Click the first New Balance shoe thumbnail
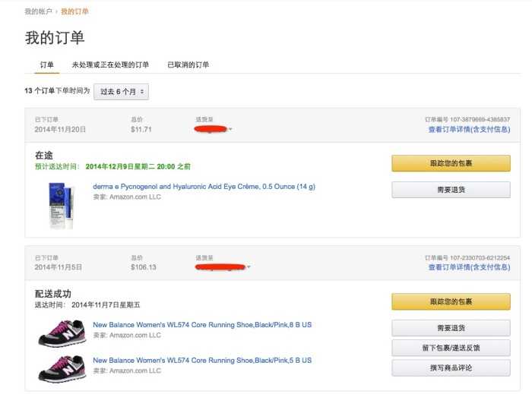532x394 pixels. [61, 332]
